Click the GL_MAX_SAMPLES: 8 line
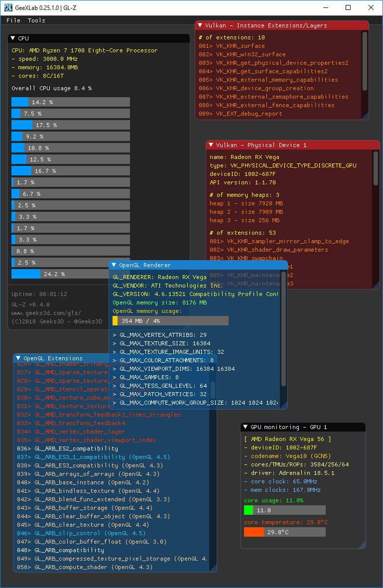The image size is (383, 588). click(x=146, y=377)
